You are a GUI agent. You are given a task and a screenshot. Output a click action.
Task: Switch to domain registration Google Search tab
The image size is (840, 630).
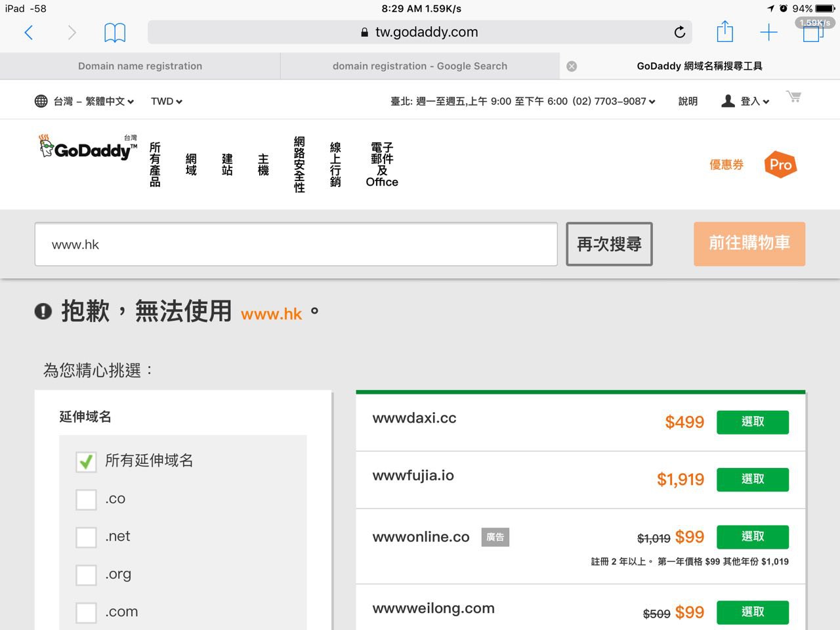point(420,66)
